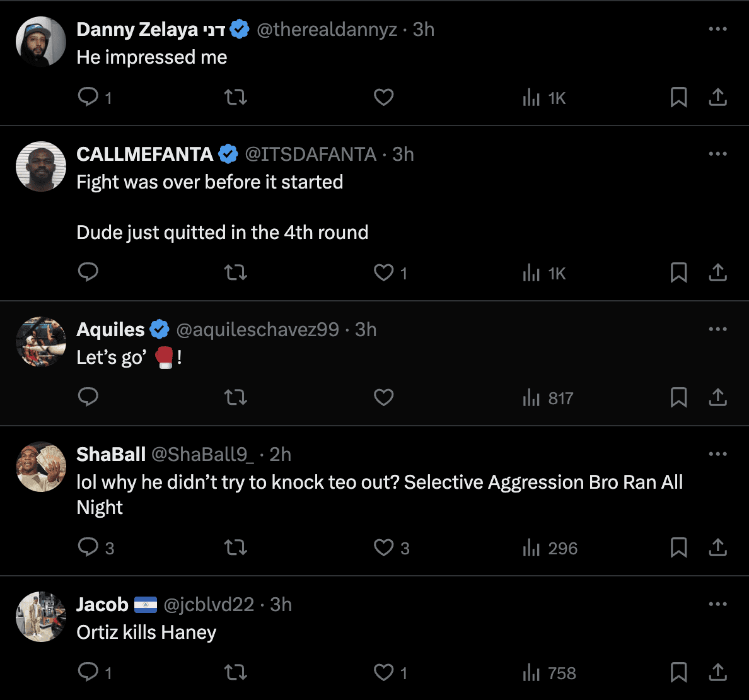Open the @therealdannyz profile handle
The width and height of the screenshot is (749, 700).
[327, 30]
